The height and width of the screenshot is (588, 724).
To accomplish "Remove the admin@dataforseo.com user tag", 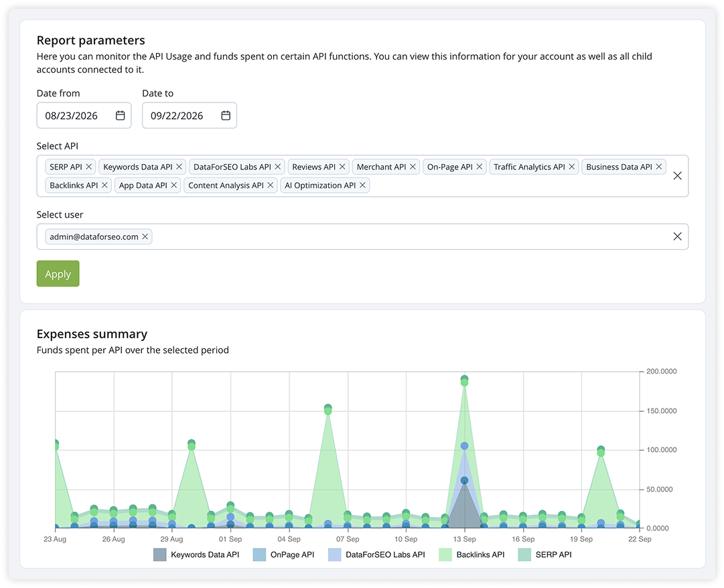I will point(145,236).
